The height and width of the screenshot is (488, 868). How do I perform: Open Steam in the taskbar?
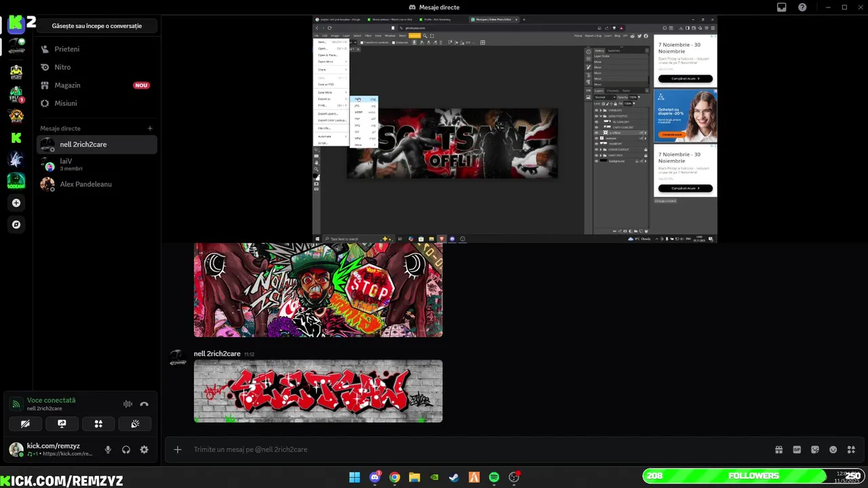click(454, 477)
